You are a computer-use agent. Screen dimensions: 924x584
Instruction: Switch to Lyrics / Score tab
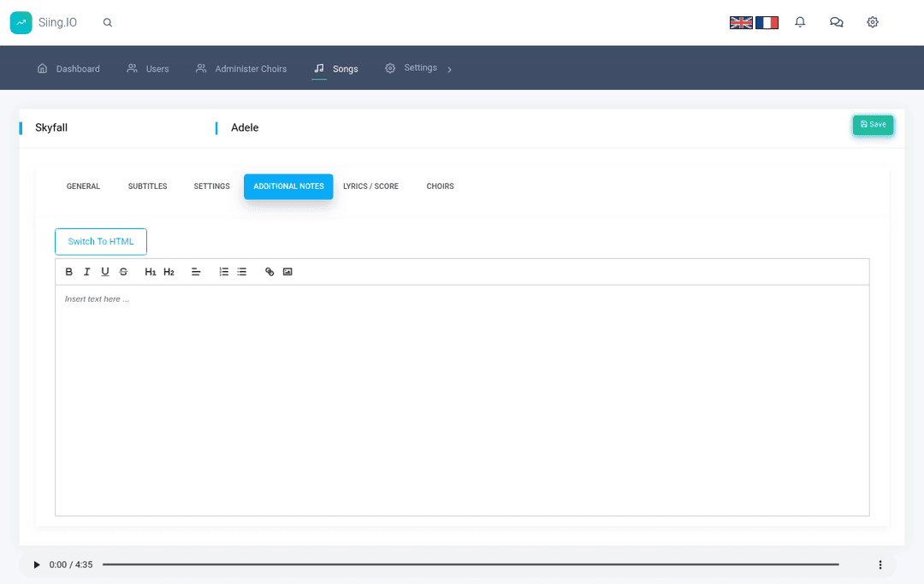(x=370, y=186)
